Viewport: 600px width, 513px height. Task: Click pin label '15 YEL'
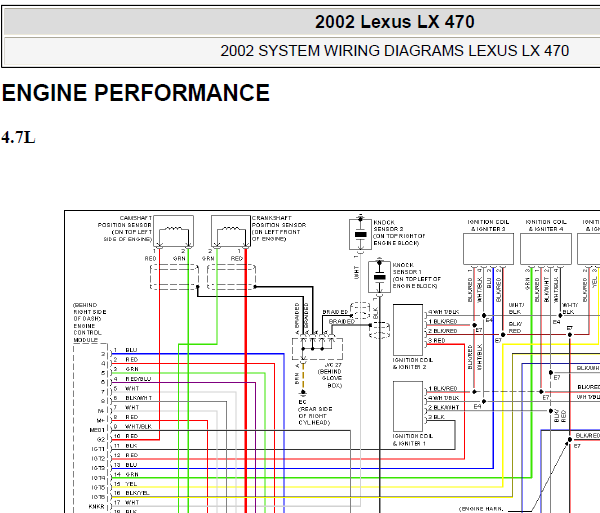click(x=126, y=484)
